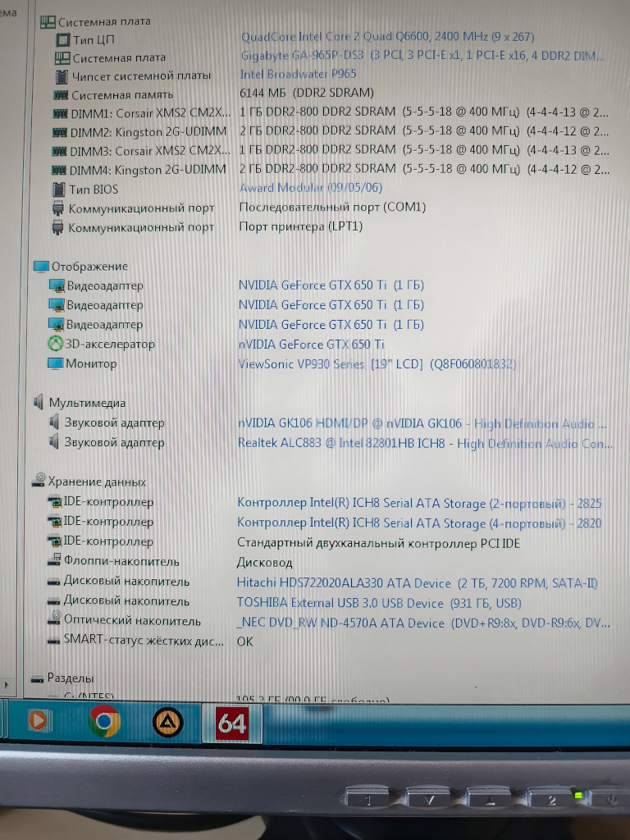630x840 pixels.
Task: Click the drive icon in the TOSHIBA External USB row
Action: click(53, 601)
